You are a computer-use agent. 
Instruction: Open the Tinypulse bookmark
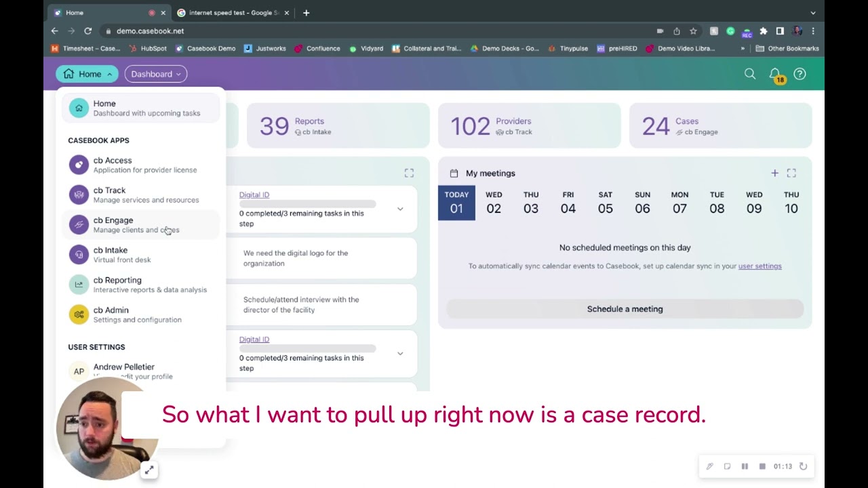568,49
